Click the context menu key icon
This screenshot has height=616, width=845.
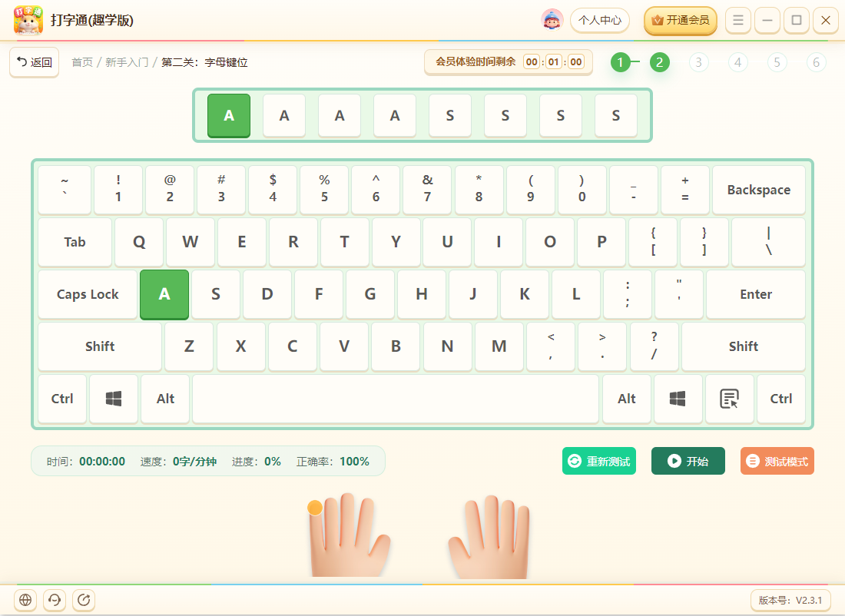coord(729,399)
